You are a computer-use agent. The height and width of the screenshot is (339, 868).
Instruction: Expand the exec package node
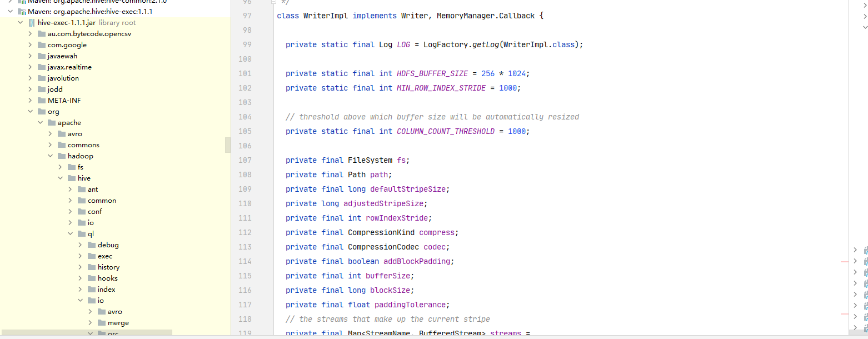pyautogui.click(x=81, y=256)
